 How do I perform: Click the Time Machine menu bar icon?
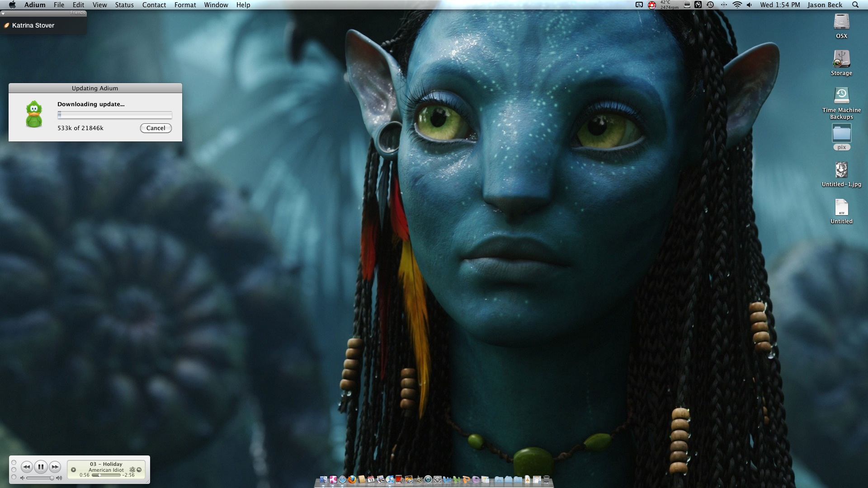click(x=710, y=5)
